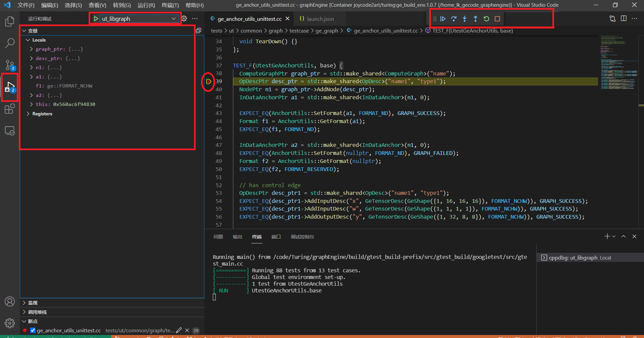Screen dimensions: 644x338
Task: Click the Continue debug button
Action: (443, 19)
